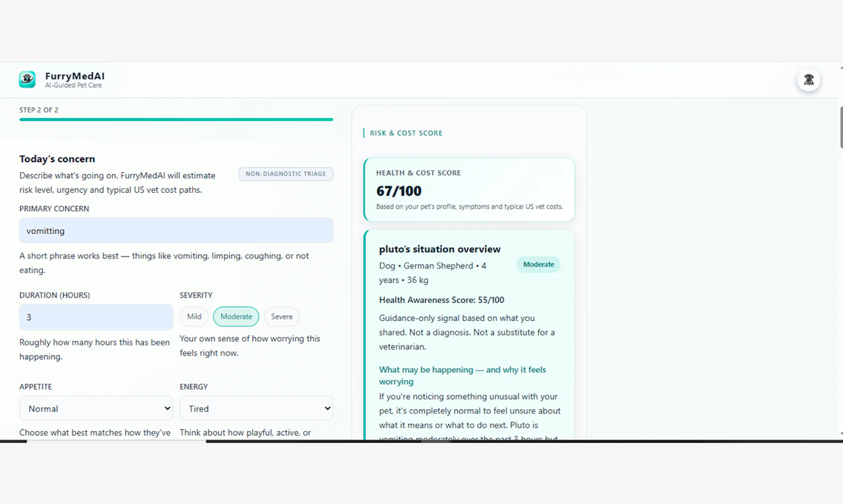
Task: Open the user profile avatar icon
Action: [x=808, y=80]
